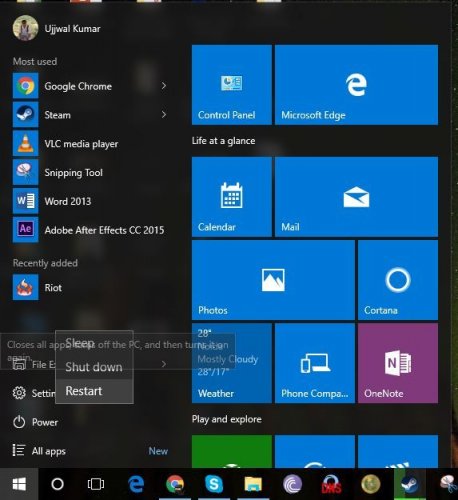Viewport: 458px width, 500px height.
Task: Open Steam from the taskbar
Action: 410,484
